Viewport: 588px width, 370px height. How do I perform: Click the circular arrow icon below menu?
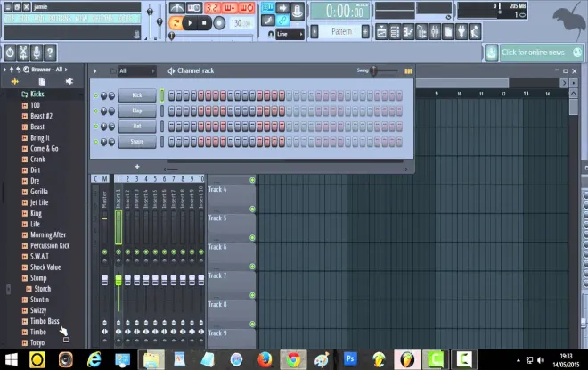point(10,53)
